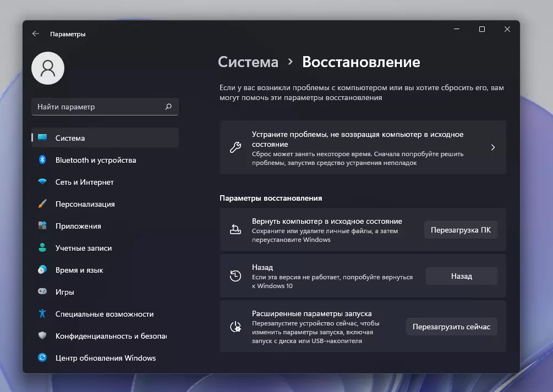Click the Перезагрузка ПК button
The height and width of the screenshot is (392, 553).
[x=461, y=230]
